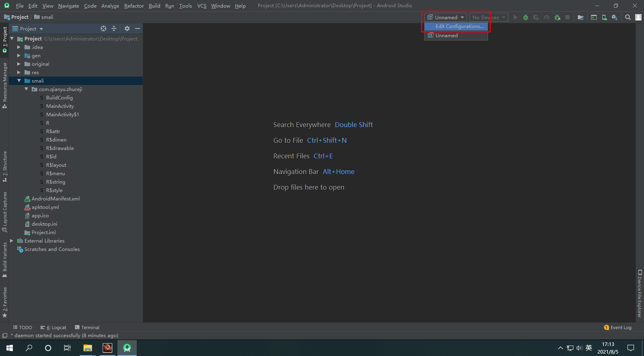Image resolution: width=644 pixels, height=356 pixels.
Task: Click Android Studio taskbar icon
Action: 127,348
